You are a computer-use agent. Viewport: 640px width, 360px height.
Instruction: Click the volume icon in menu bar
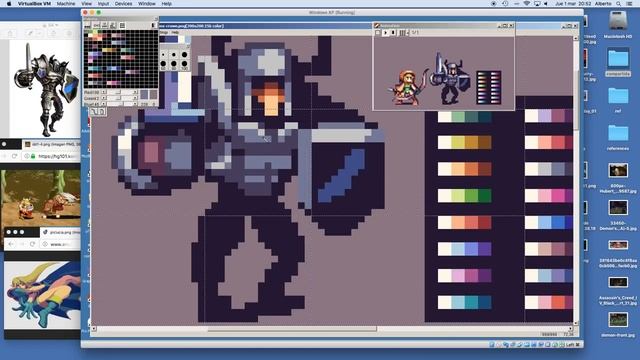click(545, 4)
